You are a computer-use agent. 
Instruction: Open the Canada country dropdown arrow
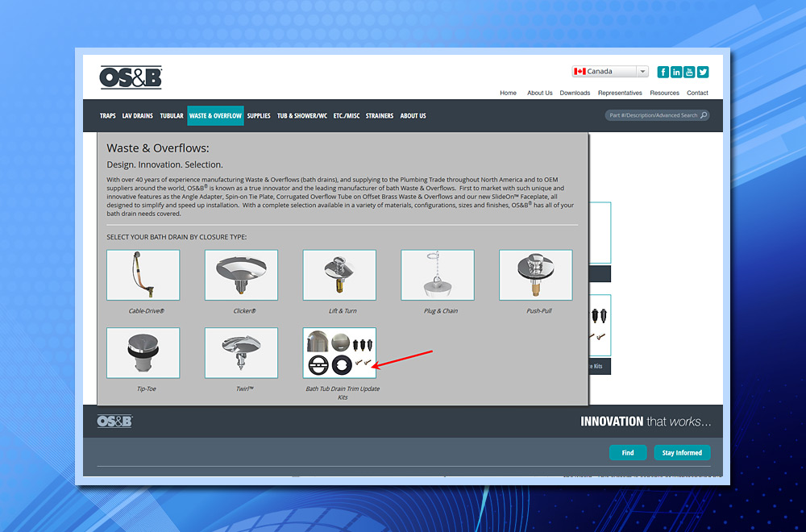pyautogui.click(x=642, y=72)
